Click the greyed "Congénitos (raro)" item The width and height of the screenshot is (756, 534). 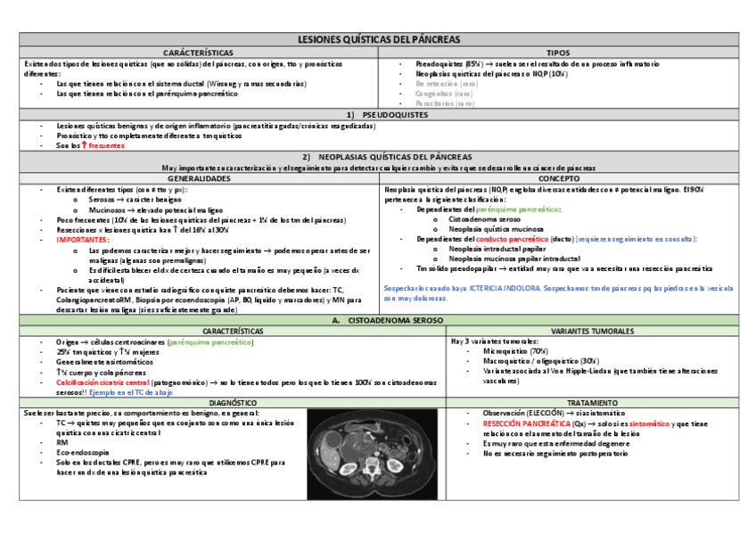[x=444, y=94]
